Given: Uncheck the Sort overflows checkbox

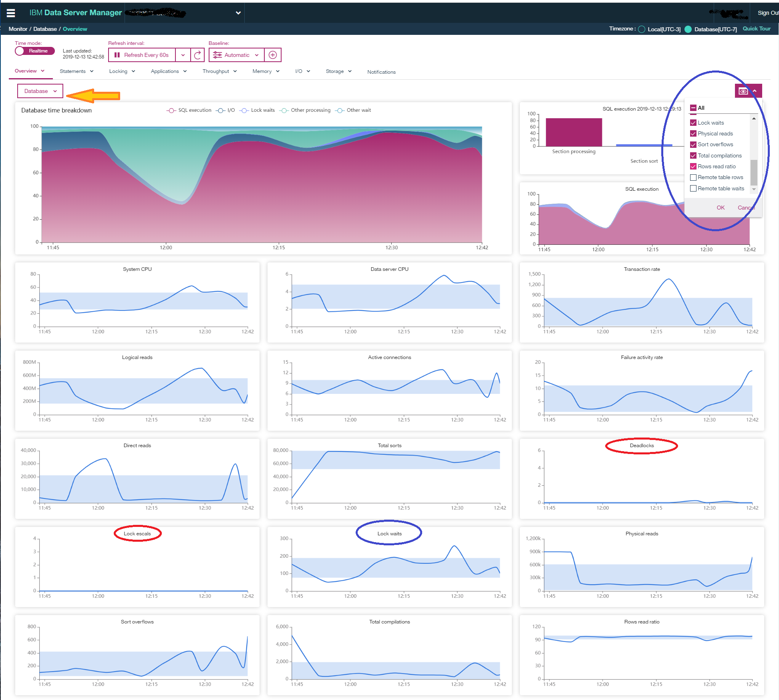Looking at the screenshot, I should (693, 145).
